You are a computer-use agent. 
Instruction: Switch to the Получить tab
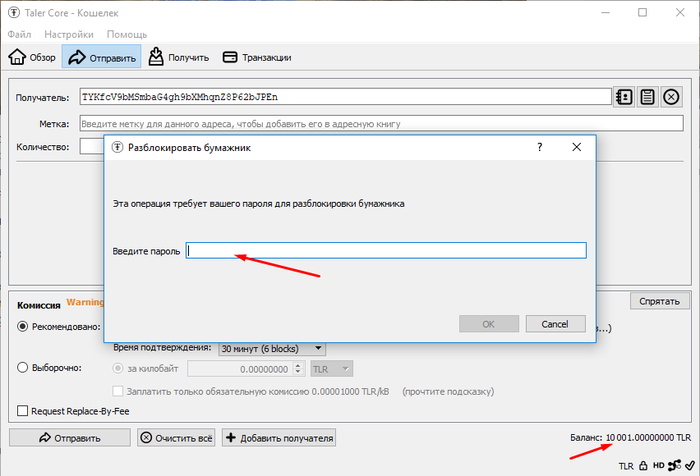[179, 57]
